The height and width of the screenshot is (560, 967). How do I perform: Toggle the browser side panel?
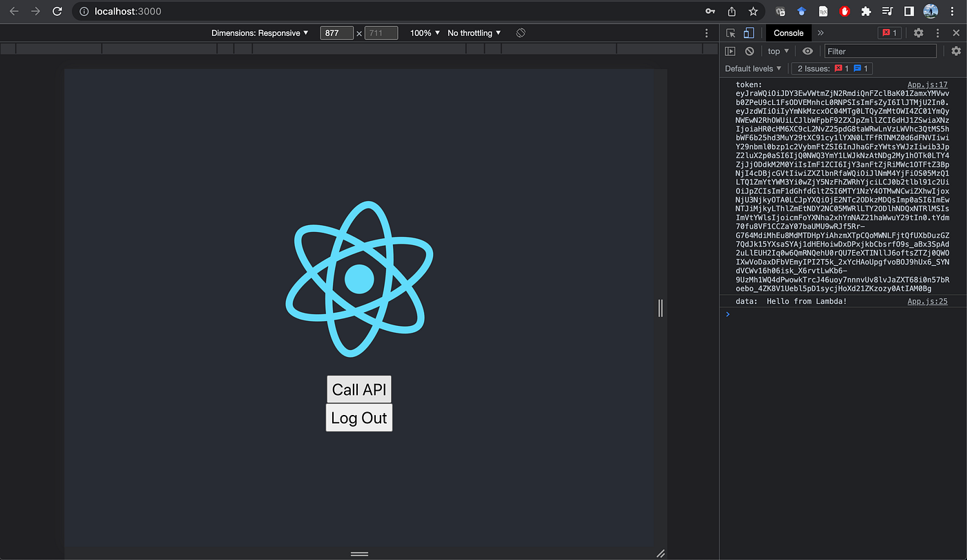pos(909,12)
